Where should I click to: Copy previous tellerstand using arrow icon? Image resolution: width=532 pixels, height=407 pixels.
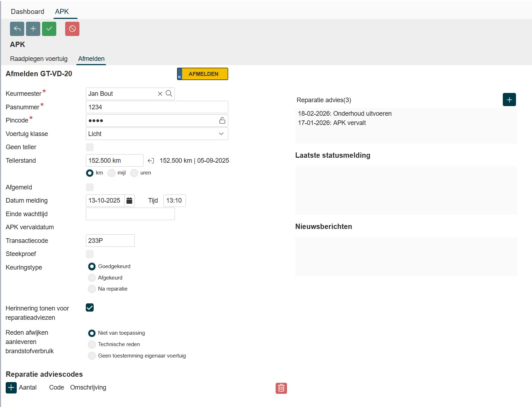(x=151, y=161)
